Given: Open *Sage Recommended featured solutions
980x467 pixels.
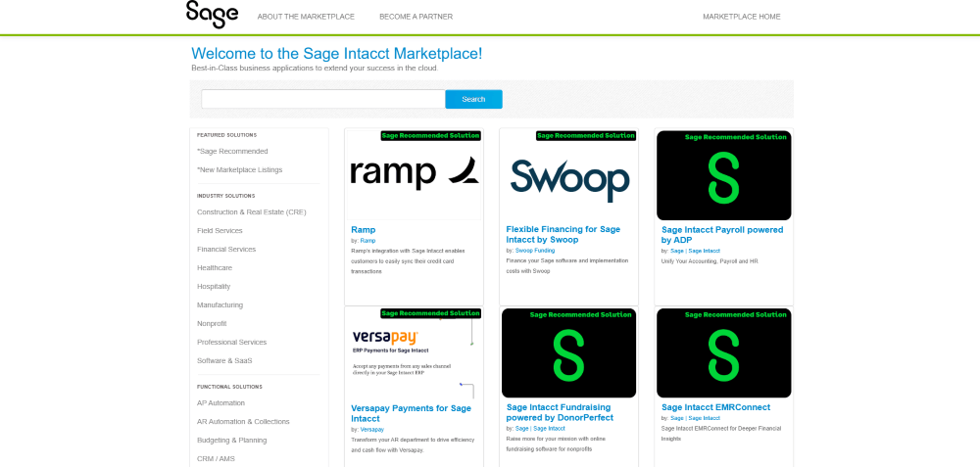Looking at the screenshot, I should tap(232, 151).
